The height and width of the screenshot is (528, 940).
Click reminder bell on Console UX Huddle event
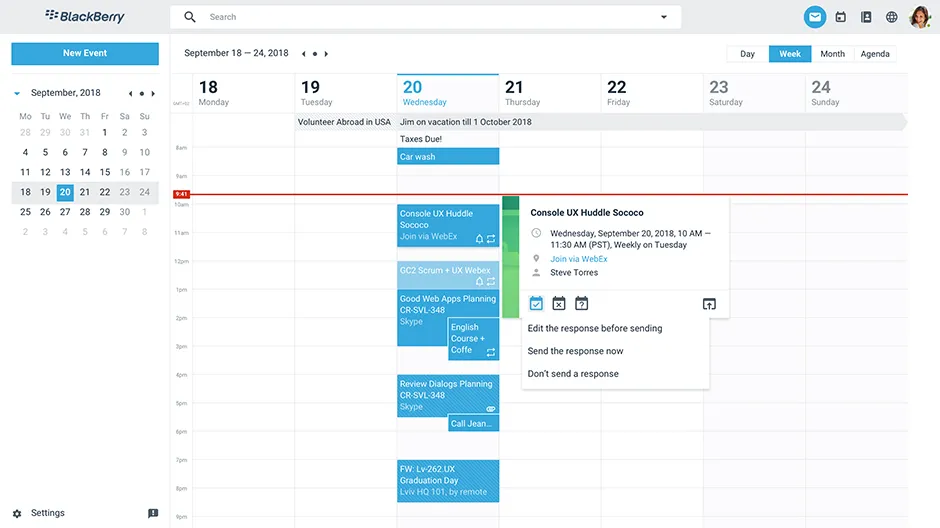tap(479, 239)
